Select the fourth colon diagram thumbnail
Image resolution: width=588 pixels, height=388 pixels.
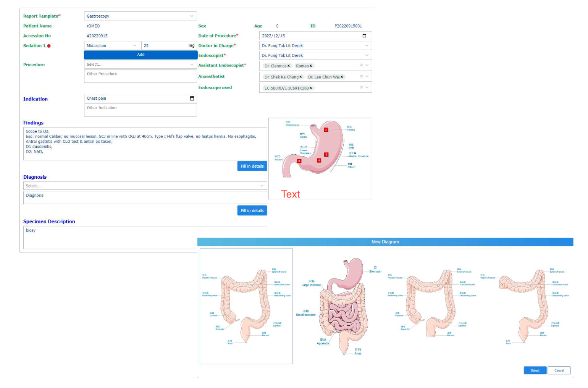click(x=525, y=306)
